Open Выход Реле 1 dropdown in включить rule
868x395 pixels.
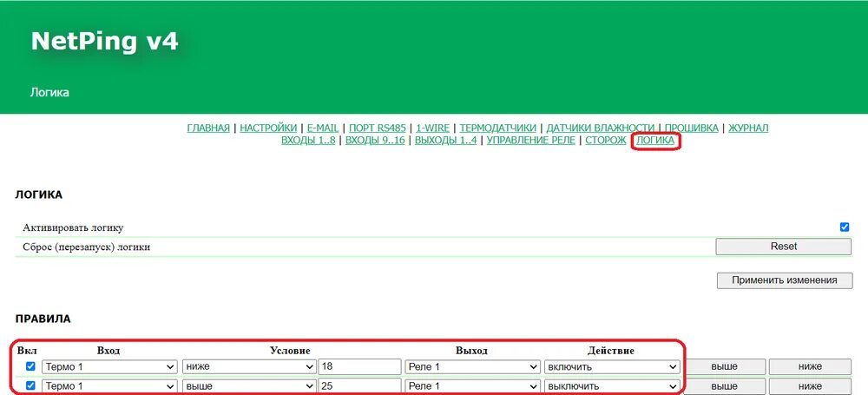473,366
